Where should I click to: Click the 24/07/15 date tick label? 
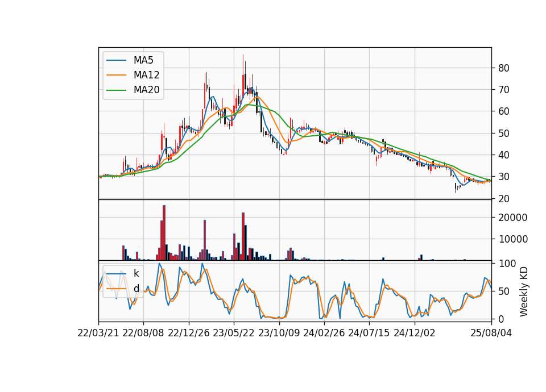[369, 333]
